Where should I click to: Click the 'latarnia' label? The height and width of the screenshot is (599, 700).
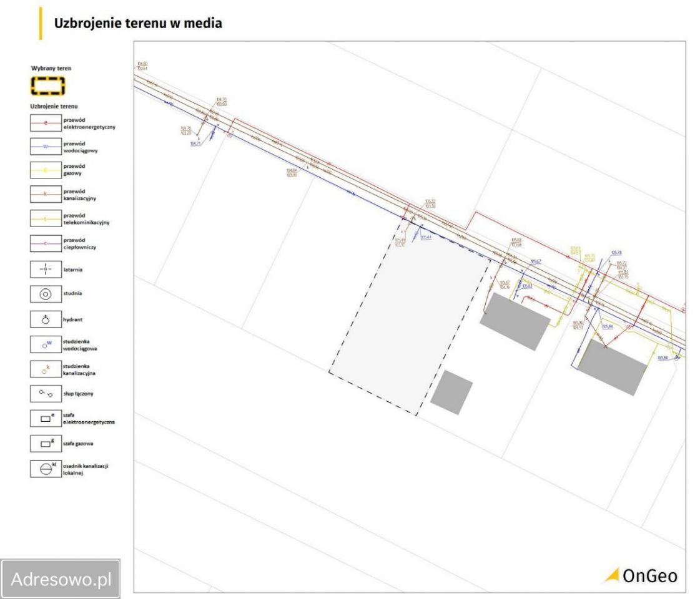pos(73,270)
